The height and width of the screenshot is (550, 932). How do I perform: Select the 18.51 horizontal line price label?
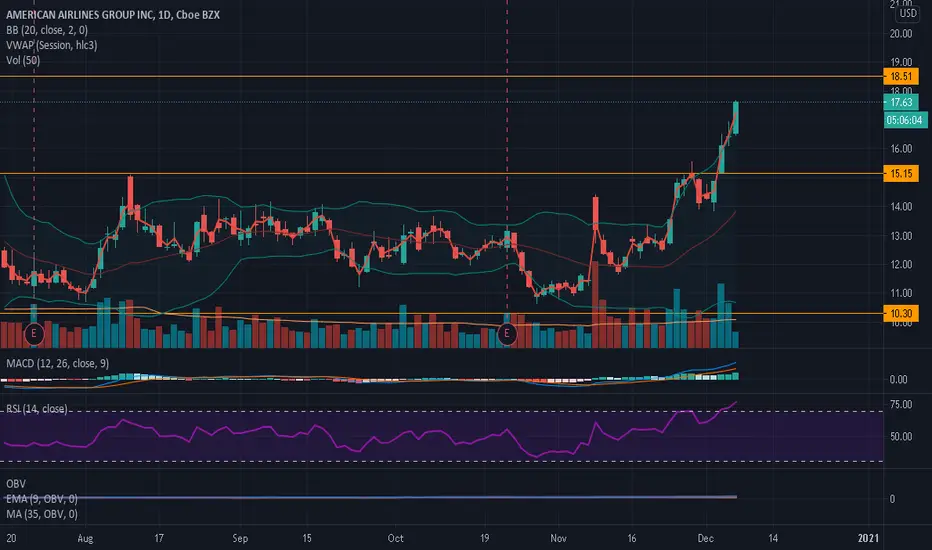(x=901, y=76)
